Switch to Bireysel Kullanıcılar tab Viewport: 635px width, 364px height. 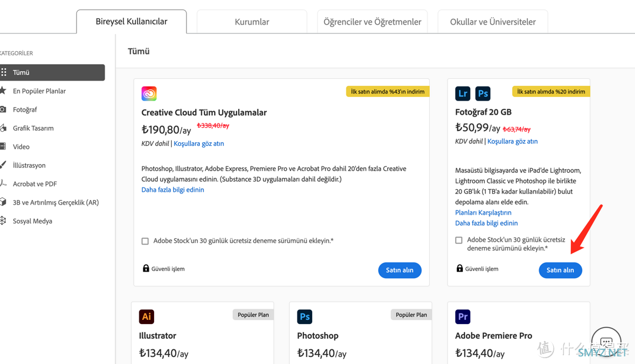pos(132,21)
